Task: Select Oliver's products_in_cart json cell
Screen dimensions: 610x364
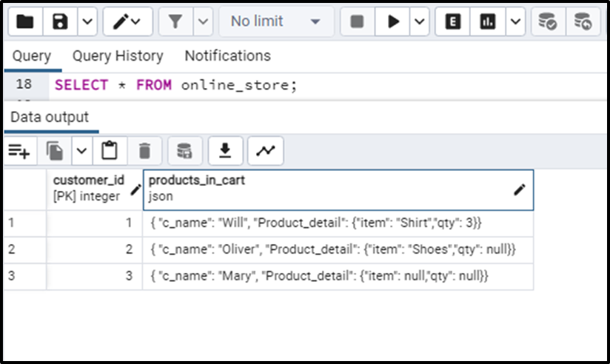Action: tap(338, 249)
